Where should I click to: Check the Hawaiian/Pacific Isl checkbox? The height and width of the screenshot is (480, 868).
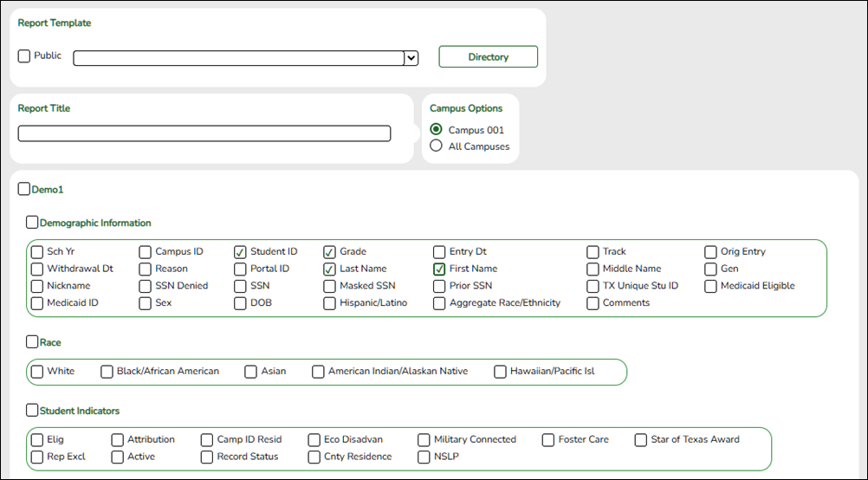[500, 372]
